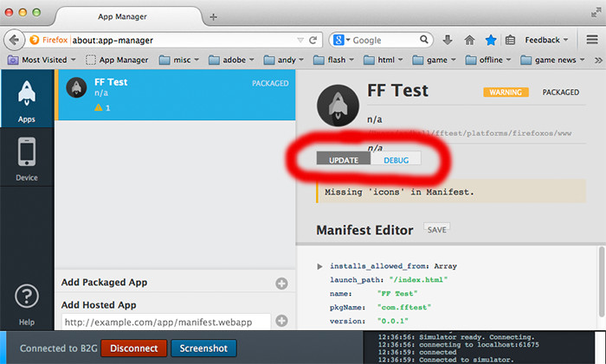The height and width of the screenshot is (364, 606).
Task: Open the App Manager bookmark
Action: pos(117,60)
